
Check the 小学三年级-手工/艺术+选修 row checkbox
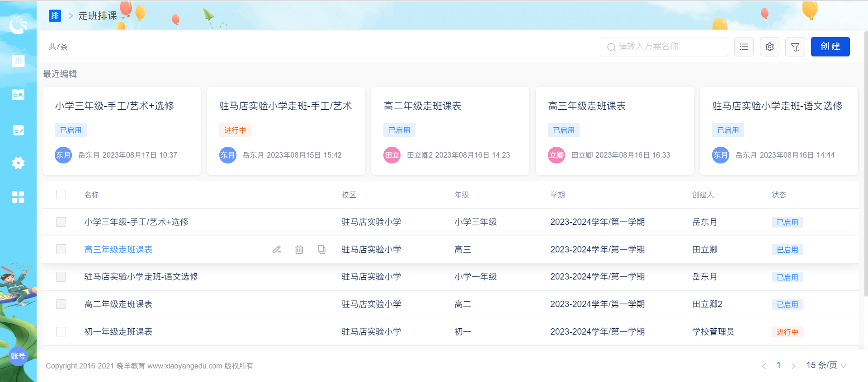tap(61, 222)
